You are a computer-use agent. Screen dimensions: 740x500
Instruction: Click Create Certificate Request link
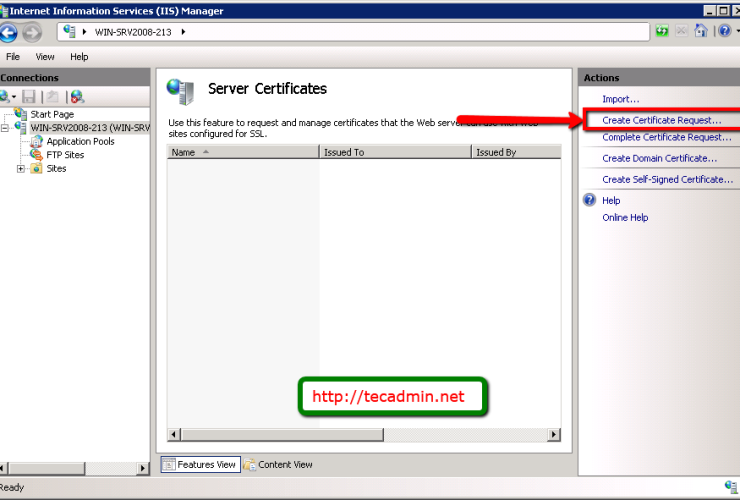661,120
